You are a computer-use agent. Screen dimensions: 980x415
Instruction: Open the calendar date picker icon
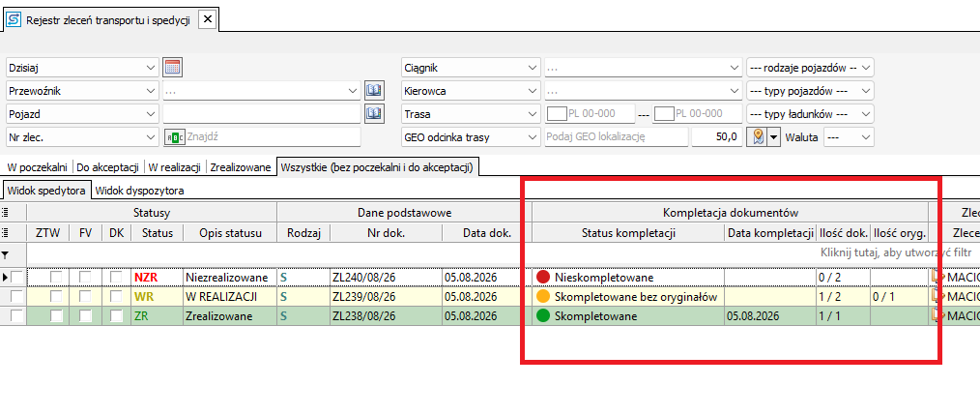[x=172, y=67]
